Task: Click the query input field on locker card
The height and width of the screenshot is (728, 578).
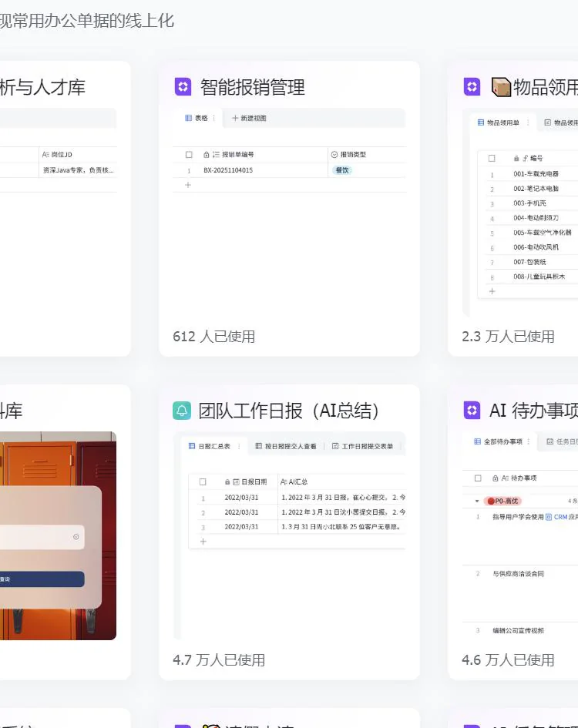Action: 42,537
